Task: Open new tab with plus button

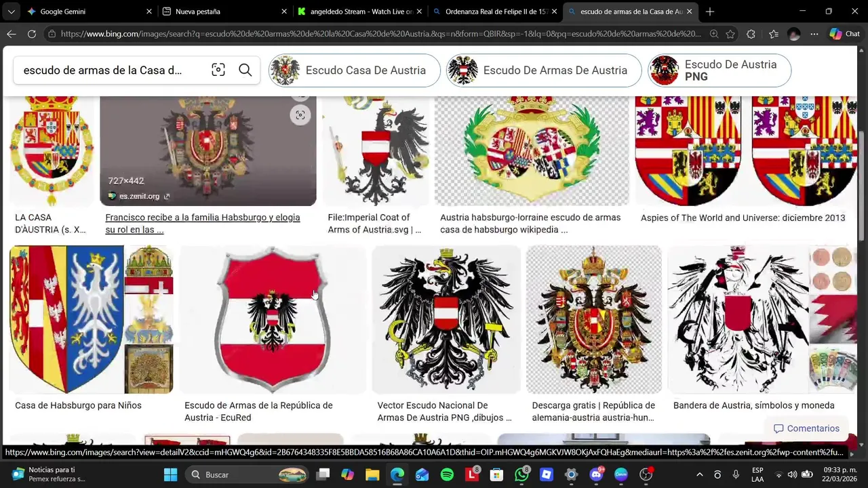Action: point(710,12)
